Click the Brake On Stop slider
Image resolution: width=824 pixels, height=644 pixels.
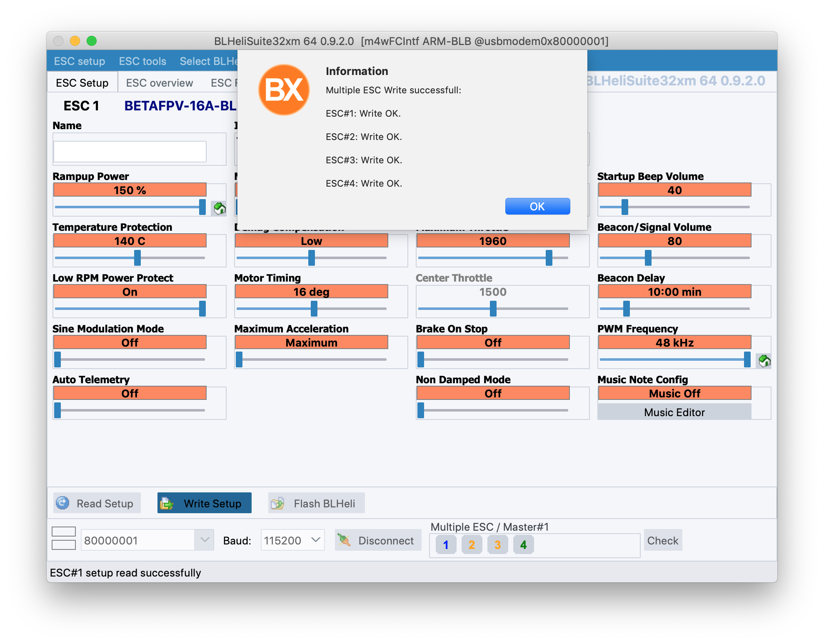[493, 359]
